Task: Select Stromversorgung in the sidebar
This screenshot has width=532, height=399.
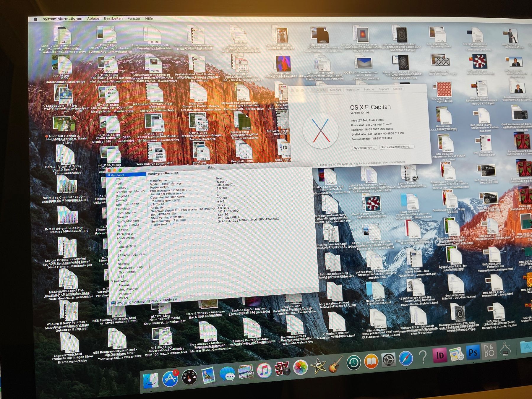Action: pos(130,267)
